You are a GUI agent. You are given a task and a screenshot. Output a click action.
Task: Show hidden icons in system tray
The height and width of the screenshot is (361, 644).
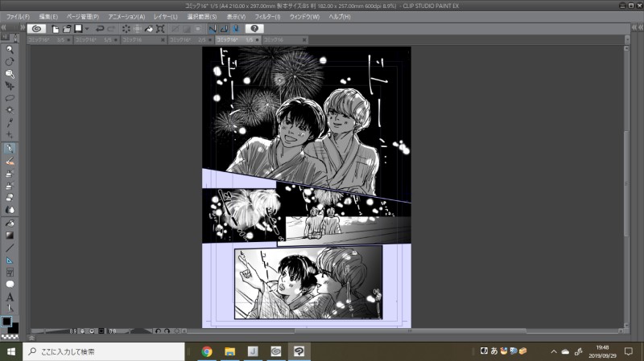click(x=554, y=351)
